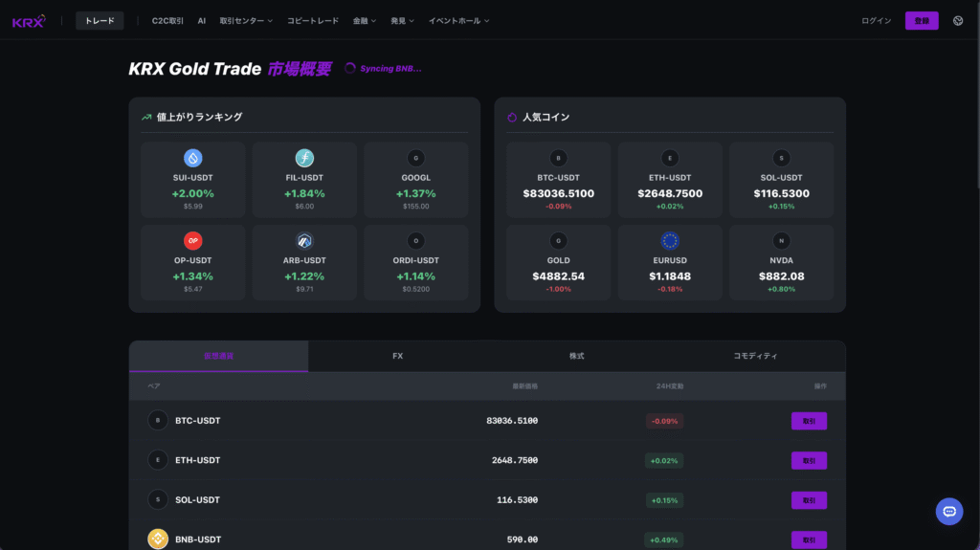
Task: Click 取引 button for SOL-USDT row
Action: 809,500
